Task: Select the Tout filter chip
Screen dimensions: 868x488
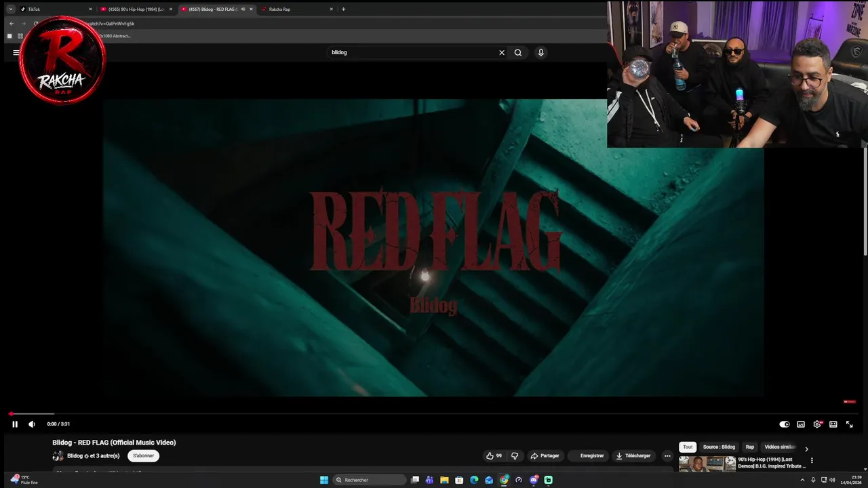Action: [688, 447]
